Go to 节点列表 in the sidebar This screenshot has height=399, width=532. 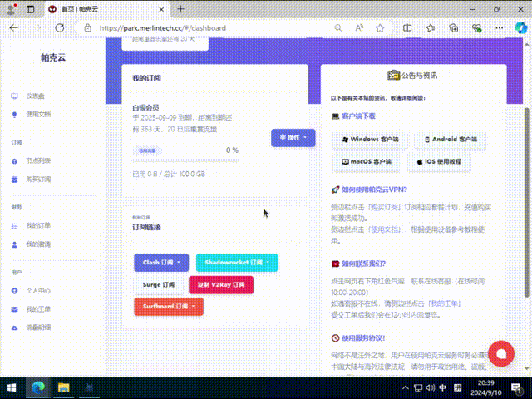(37, 160)
